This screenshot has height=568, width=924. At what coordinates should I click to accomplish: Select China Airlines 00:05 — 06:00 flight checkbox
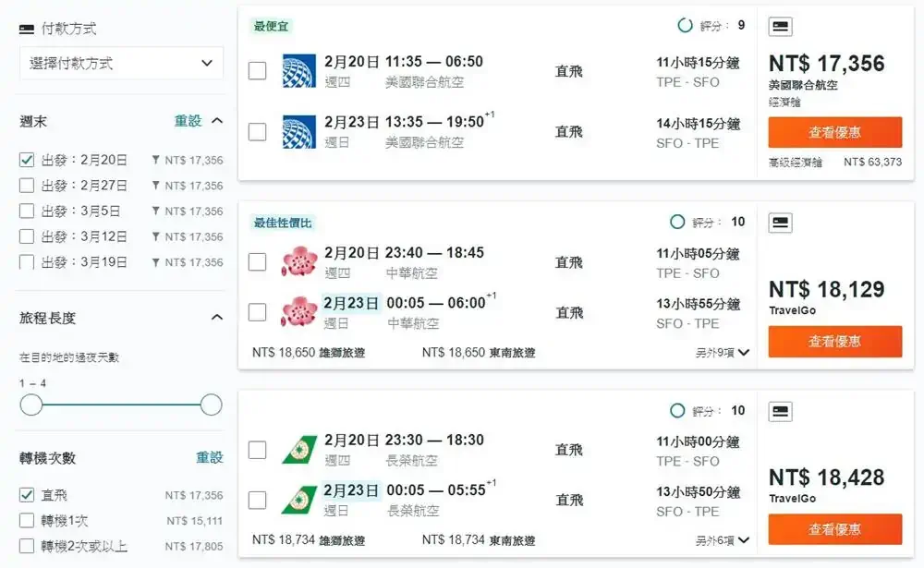(257, 311)
